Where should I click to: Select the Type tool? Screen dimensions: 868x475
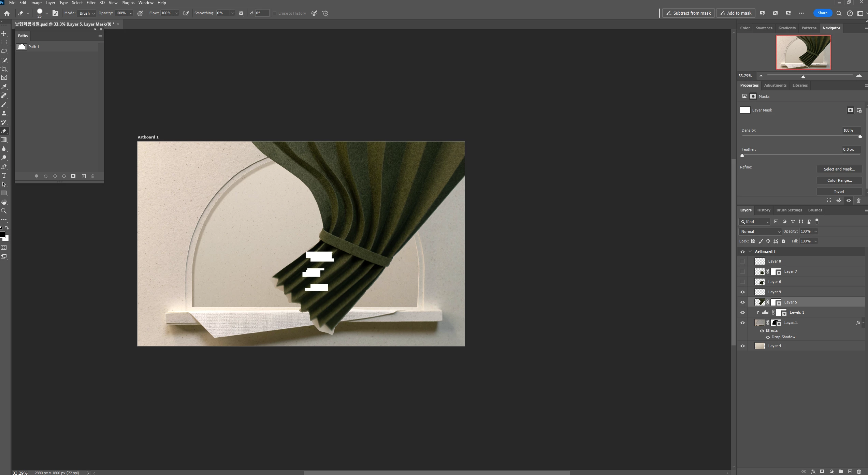pyautogui.click(x=4, y=176)
